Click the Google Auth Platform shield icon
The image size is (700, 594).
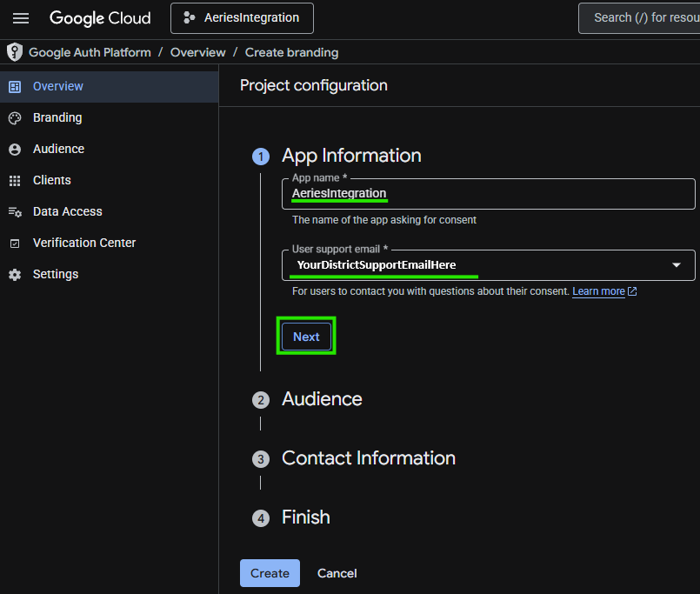coord(15,52)
